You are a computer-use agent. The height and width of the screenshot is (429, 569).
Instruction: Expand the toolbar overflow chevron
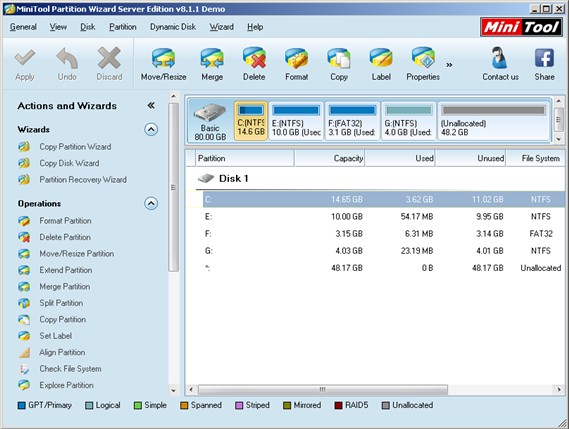tap(449, 65)
